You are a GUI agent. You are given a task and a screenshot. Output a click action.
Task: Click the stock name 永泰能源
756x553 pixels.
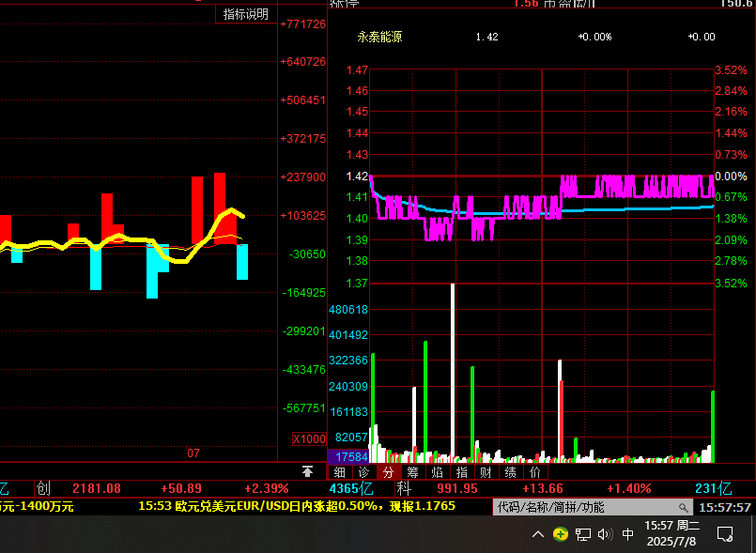pyautogui.click(x=379, y=38)
